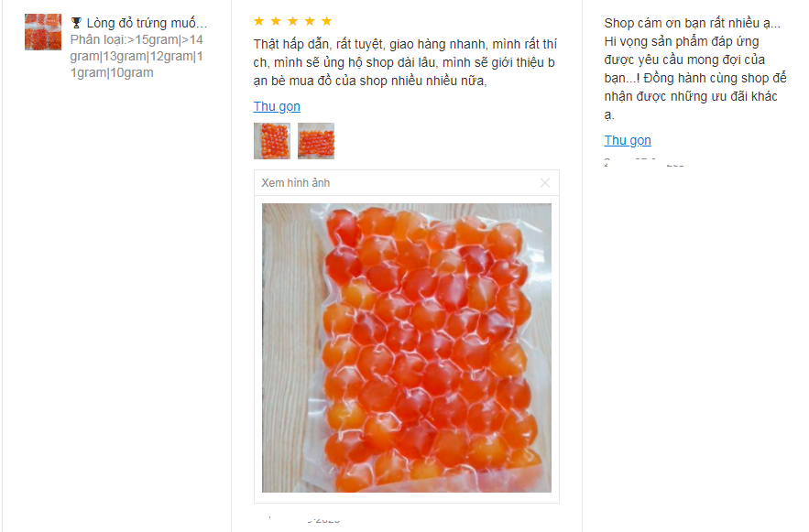Collapse the shop reply via Thu gọn
Viewport: 809px width, 532px height.
click(628, 140)
